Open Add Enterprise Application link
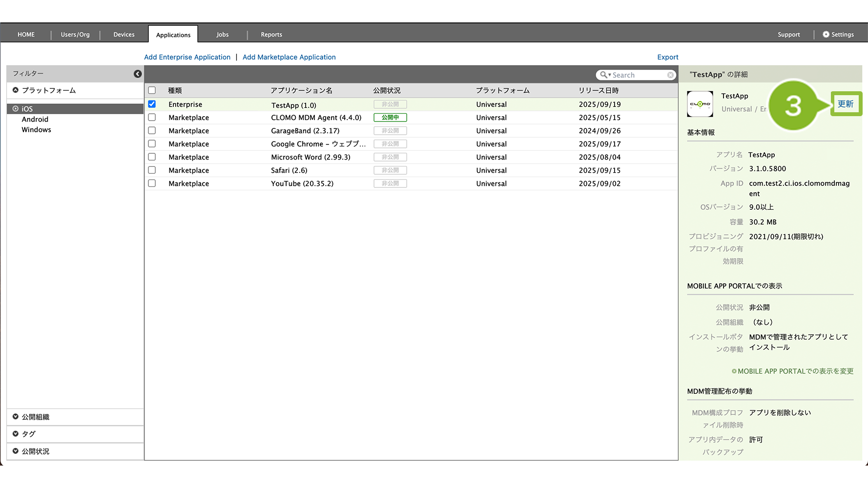 pyautogui.click(x=187, y=57)
